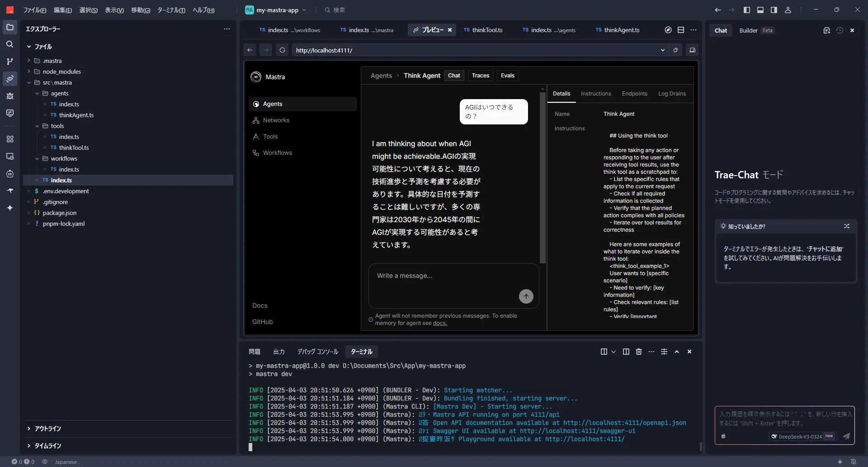868x467 pixels.
Task: Open the Run and Debug view
Action: point(10,96)
